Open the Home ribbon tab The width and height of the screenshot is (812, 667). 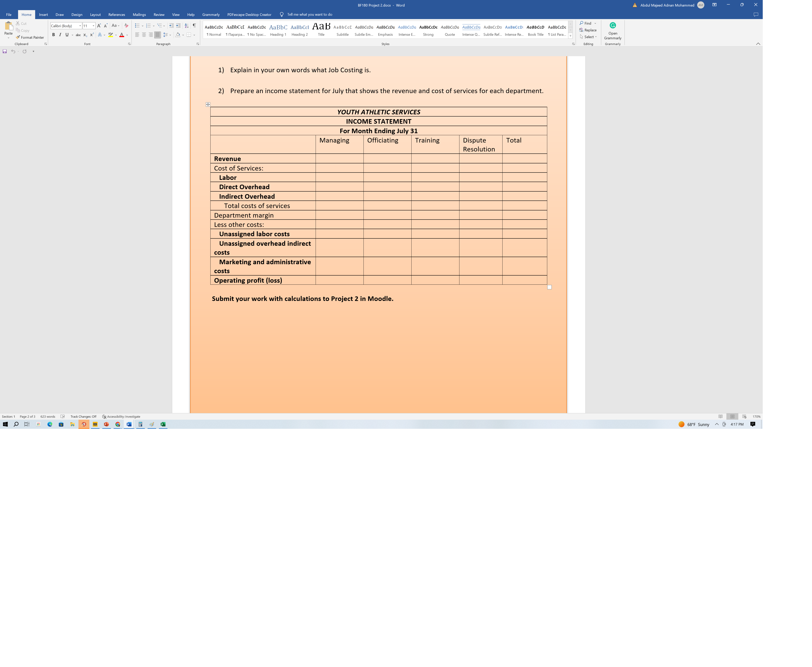26,14
